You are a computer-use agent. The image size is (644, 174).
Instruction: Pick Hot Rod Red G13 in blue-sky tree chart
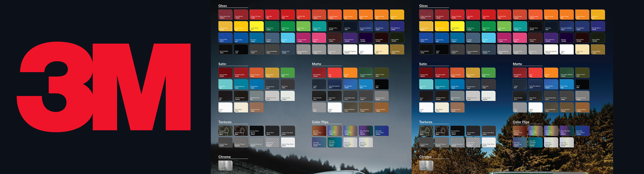(x=504, y=14)
